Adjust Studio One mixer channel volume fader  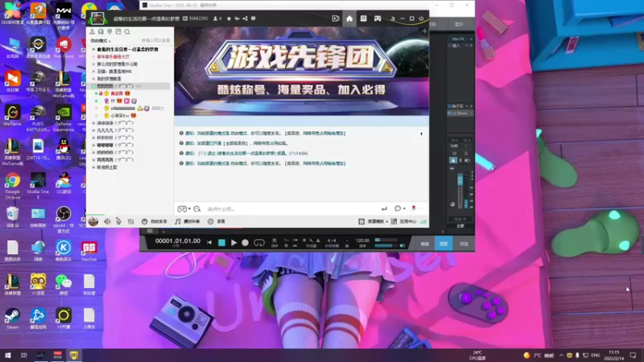click(460, 179)
